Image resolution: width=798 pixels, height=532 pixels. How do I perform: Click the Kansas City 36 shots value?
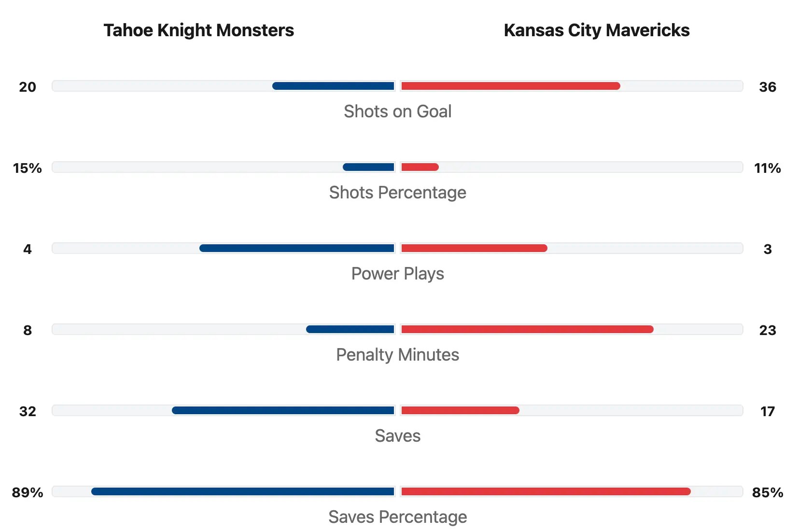767,87
